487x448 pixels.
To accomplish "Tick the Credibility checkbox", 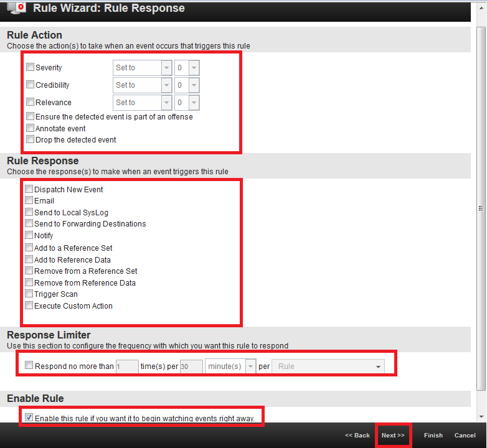I will point(30,85).
